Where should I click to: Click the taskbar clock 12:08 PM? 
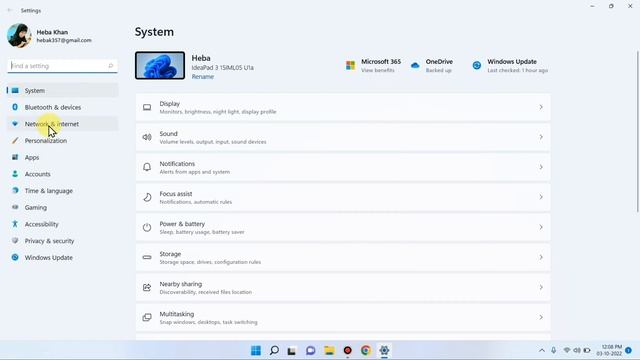click(x=609, y=350)
